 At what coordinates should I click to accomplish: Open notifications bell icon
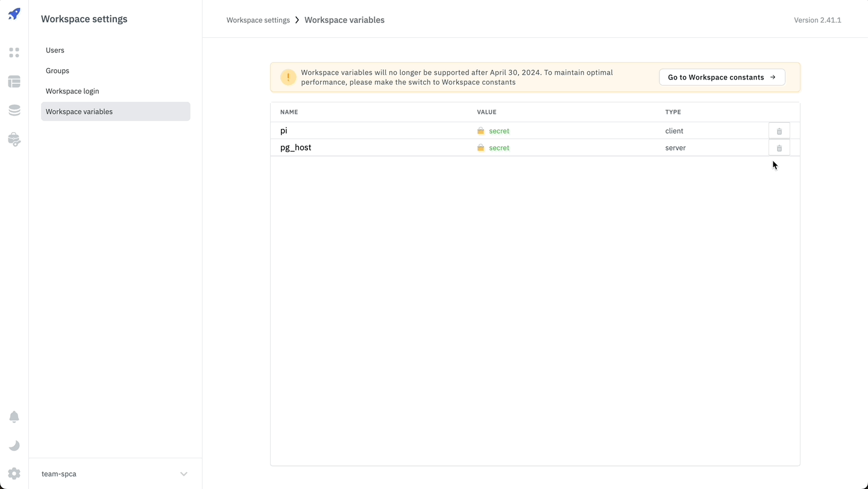pyautogui.click(x=14, y=417)
